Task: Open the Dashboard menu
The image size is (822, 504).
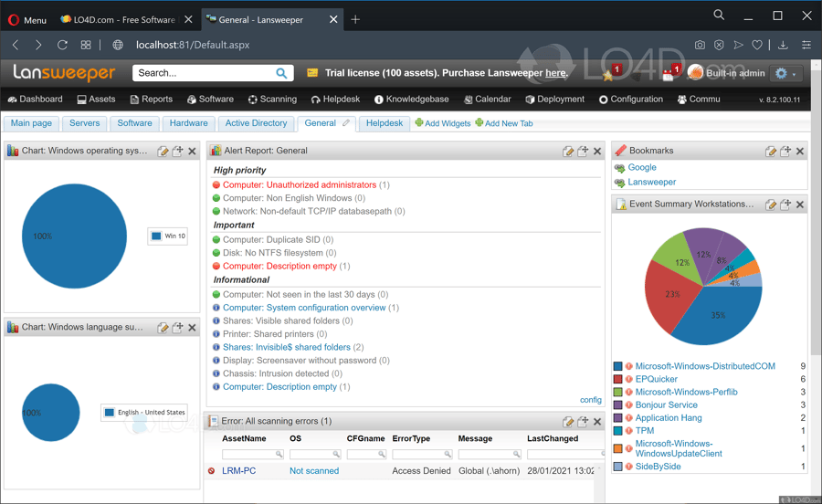Action: [x=35, y=99]
